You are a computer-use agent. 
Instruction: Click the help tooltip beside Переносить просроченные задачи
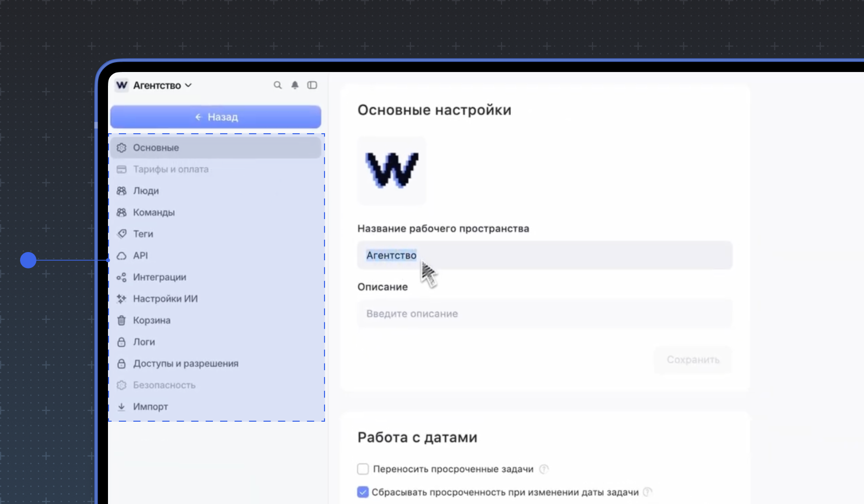[545, 469]
